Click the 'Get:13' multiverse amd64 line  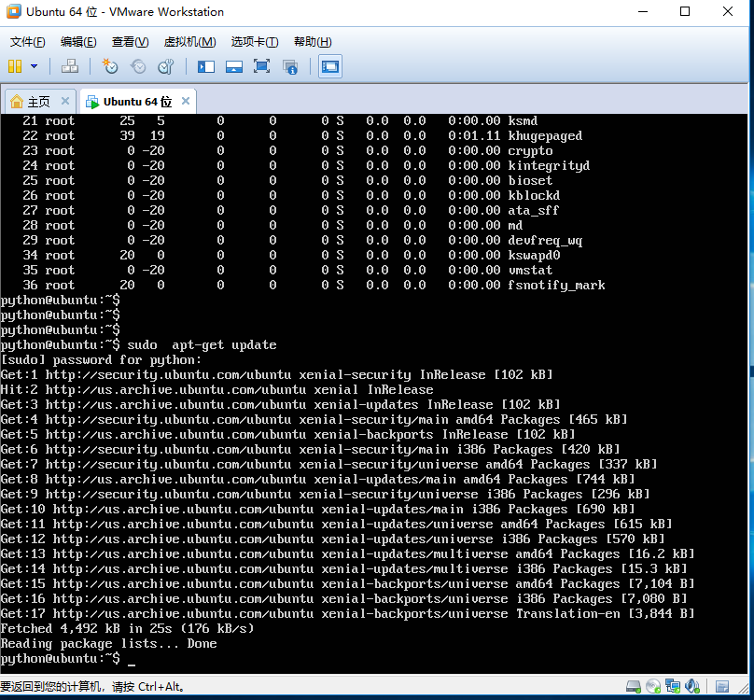pos(348,554)
